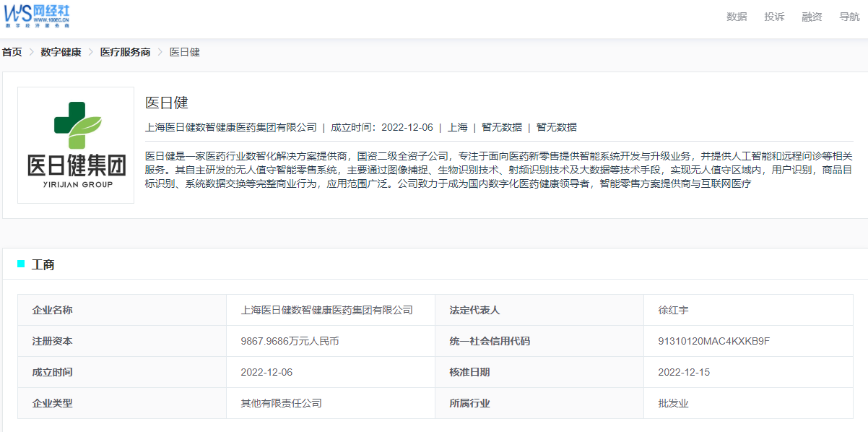
Task: Click the company description paragraph
Action: 499,170
